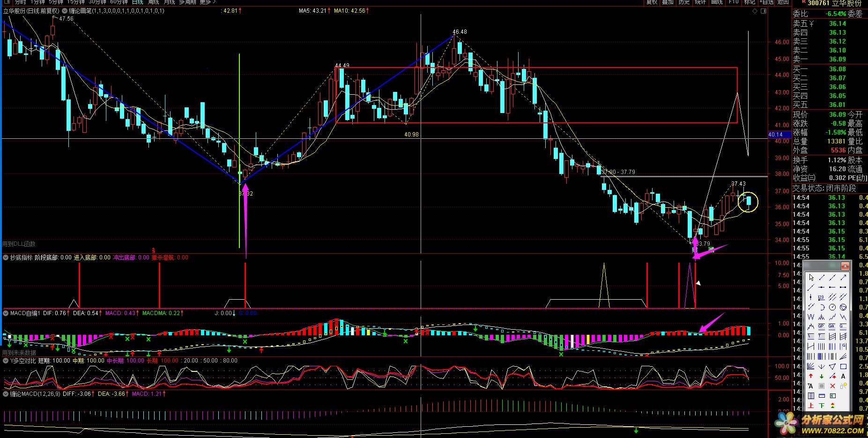Viewport: 868px width, 438px height.
Task: Pick the circle drawing tool
Action: click(x=832, y=307)
